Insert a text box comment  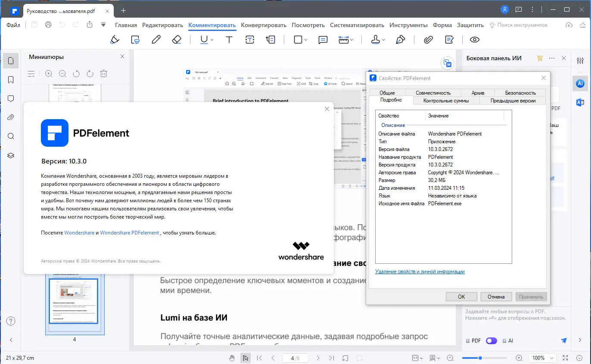click(250, 40)
